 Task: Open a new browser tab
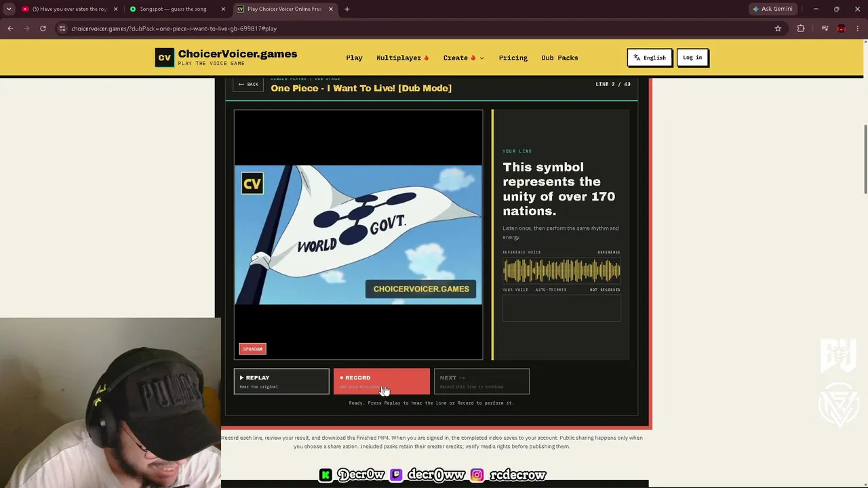[x=347, y=9]
